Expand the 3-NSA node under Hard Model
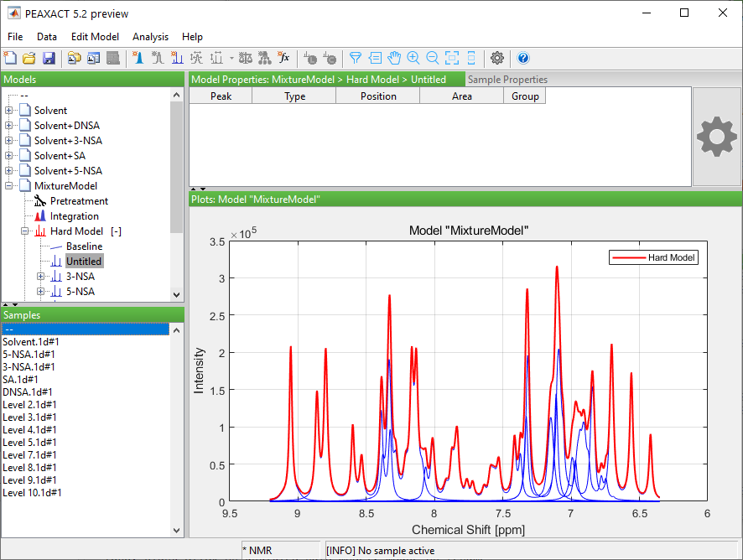This screenshot has height=560, width=743. tap(40, 276)
